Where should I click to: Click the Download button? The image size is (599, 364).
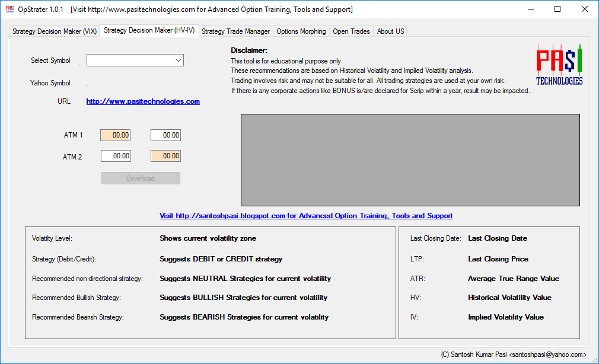pyautogui.click(x=141, y=178)
